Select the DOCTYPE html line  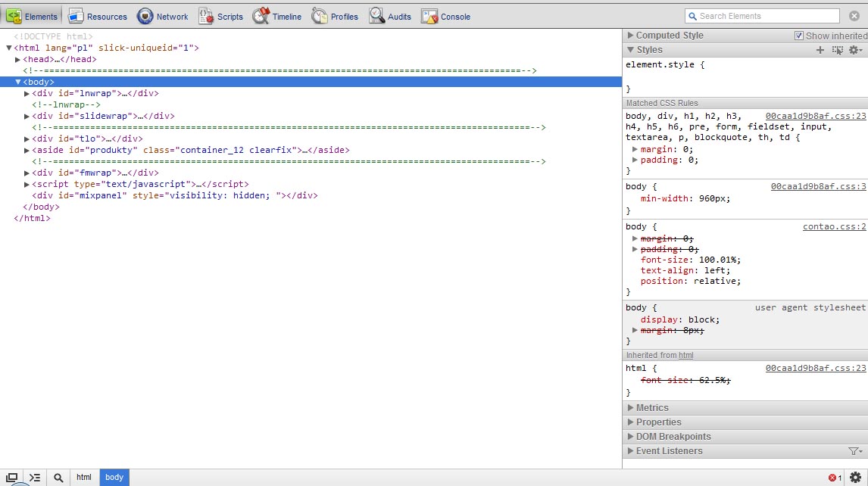coord(53,36)
